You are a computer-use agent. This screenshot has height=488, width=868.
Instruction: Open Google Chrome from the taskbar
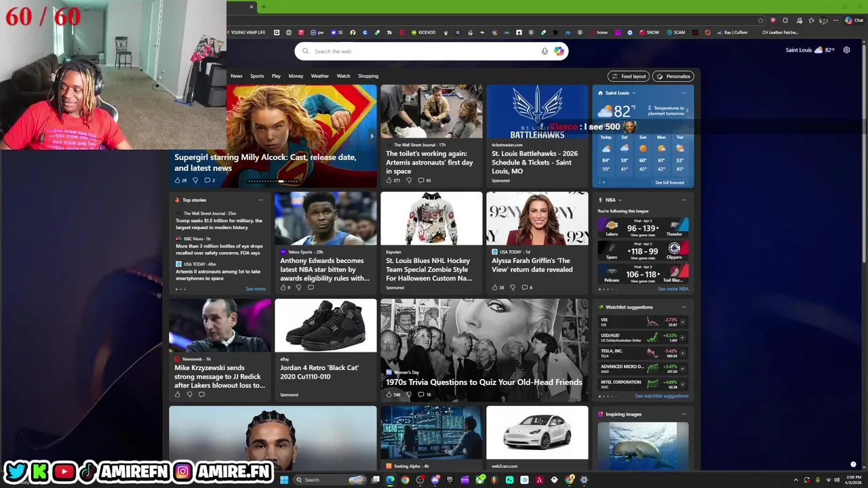(405, 480)
